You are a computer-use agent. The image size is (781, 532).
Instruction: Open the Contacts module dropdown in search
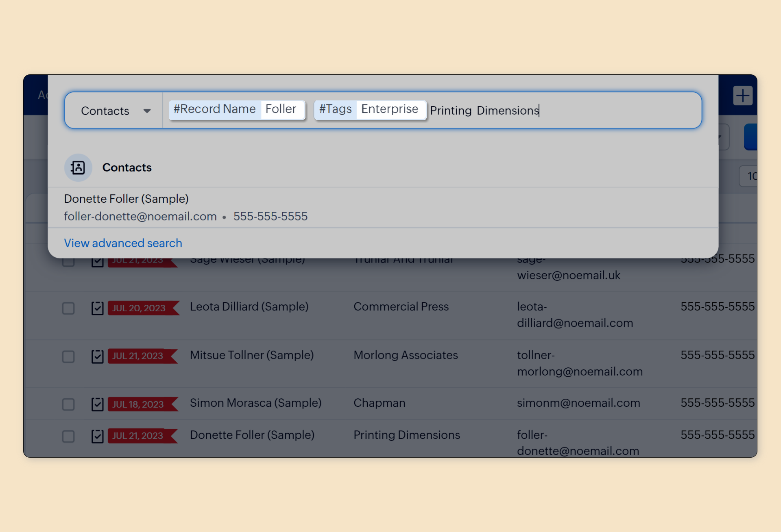(116, 111)
